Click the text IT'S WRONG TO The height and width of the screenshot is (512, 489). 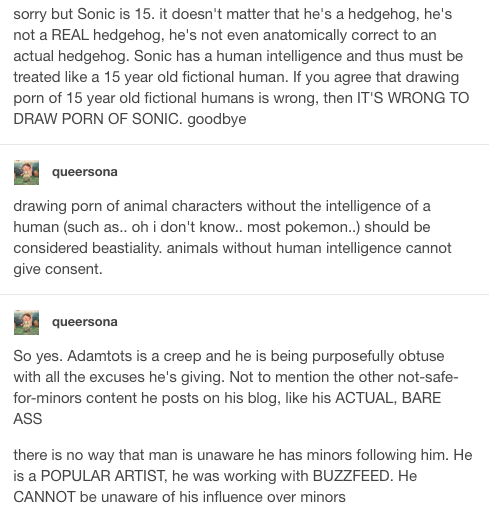[x=413, y=98]
